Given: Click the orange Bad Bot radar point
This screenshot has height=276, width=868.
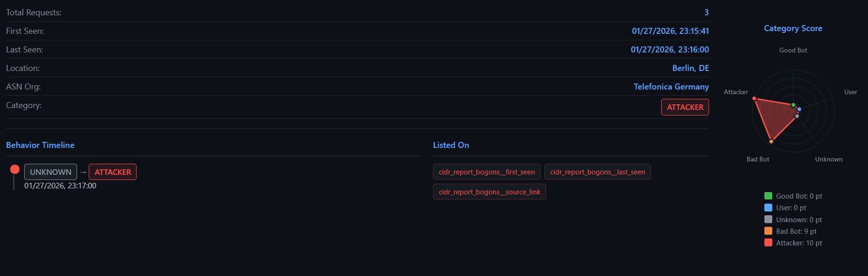Looking at the screenshot, I should click(771, 141).
